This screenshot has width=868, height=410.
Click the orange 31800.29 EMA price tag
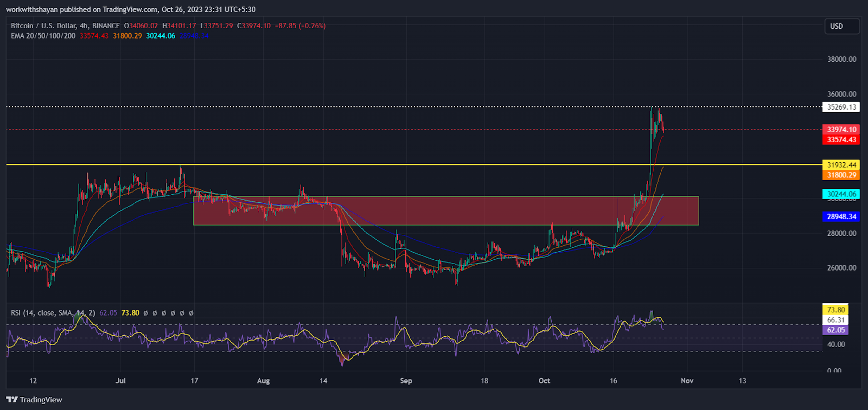[x=841, y=175]
